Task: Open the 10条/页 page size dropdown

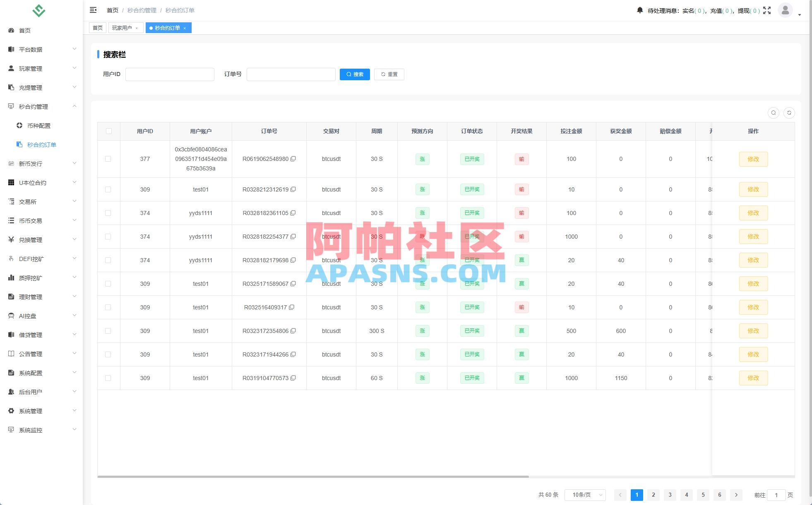Action: pos(585,495)
